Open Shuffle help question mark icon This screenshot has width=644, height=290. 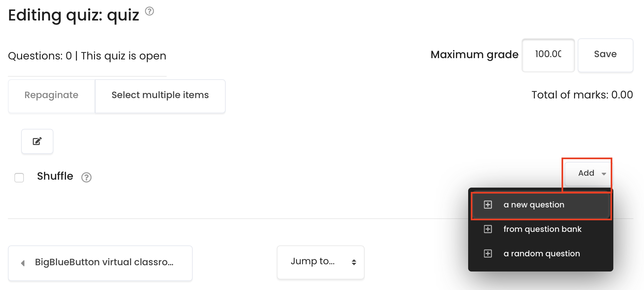[x=86, y=177]
